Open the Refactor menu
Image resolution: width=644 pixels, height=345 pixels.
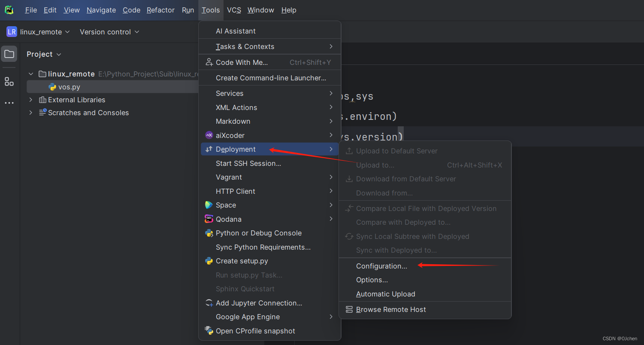tap(160, 10)
